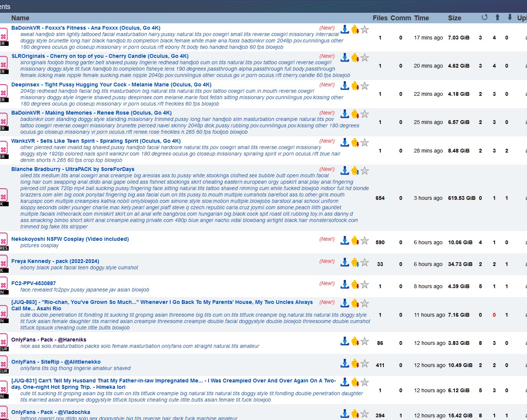Sort torrents by Time column
Image resolution: width=527 pixels, height=420 pixels.
click(x=421, y=18)
